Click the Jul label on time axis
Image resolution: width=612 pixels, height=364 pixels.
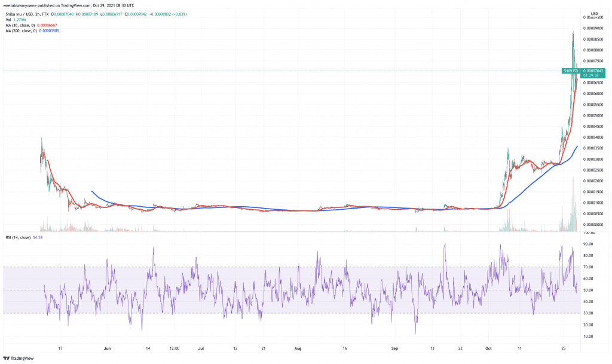tap(201, 348)
